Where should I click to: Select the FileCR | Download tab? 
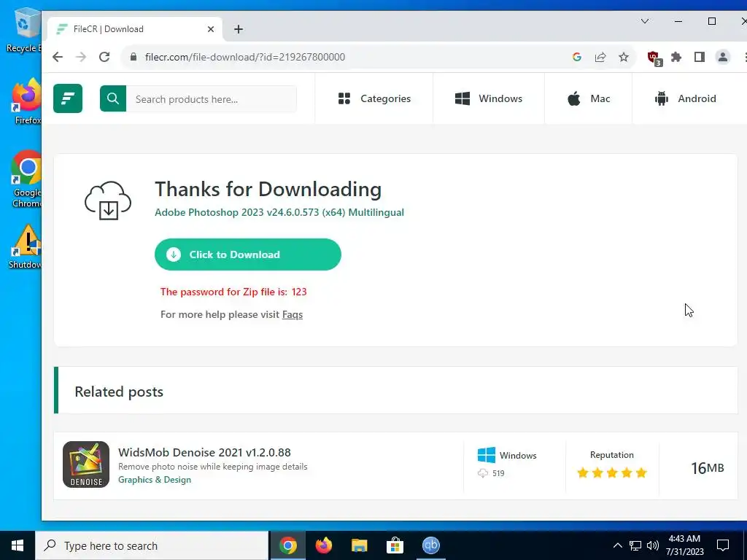tap(135, 29)
